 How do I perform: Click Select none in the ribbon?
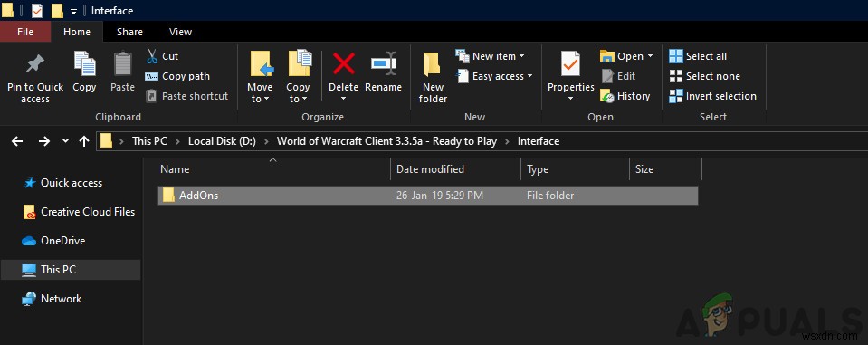point(704,76)
